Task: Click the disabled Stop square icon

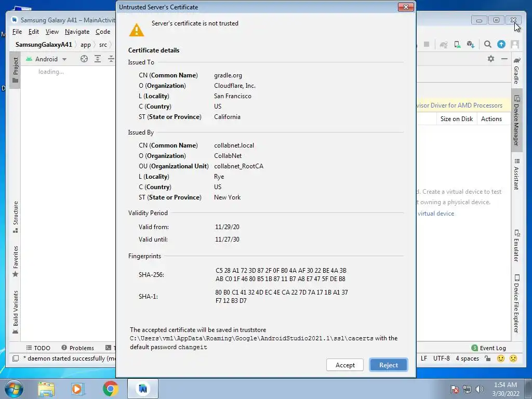Action: [x=427, y=45]
